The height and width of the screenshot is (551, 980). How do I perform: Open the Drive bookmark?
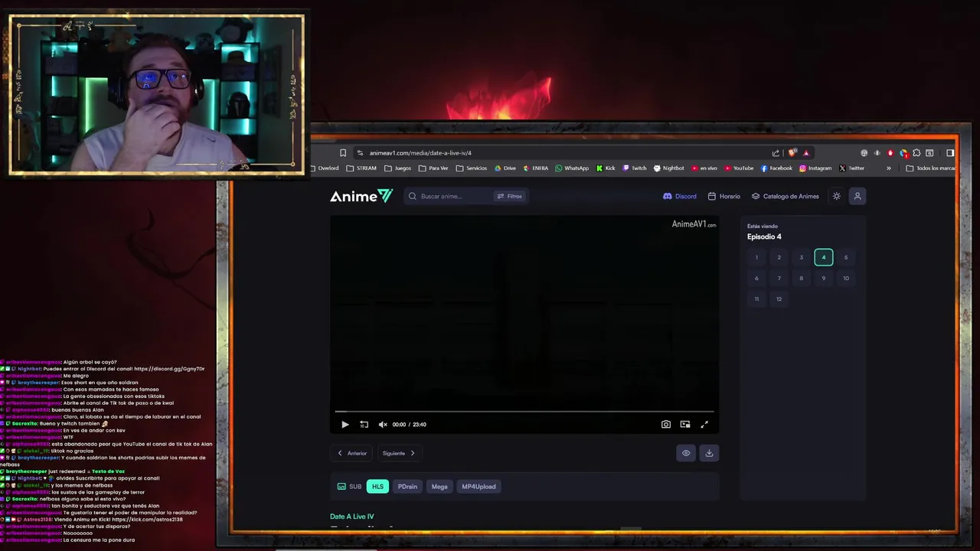(505, 168)
